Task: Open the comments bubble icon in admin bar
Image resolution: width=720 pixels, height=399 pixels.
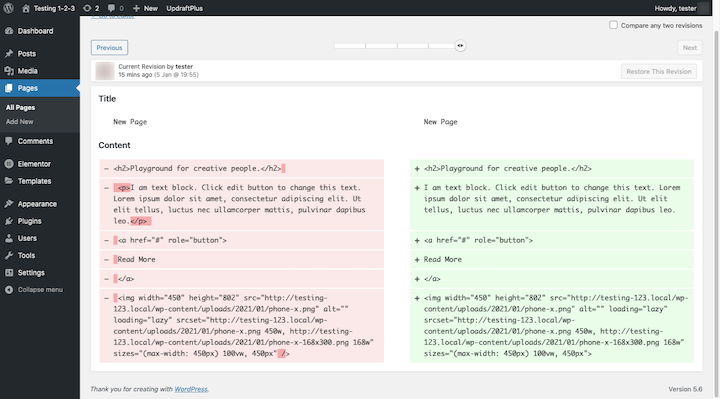Action: pos(111,8)
